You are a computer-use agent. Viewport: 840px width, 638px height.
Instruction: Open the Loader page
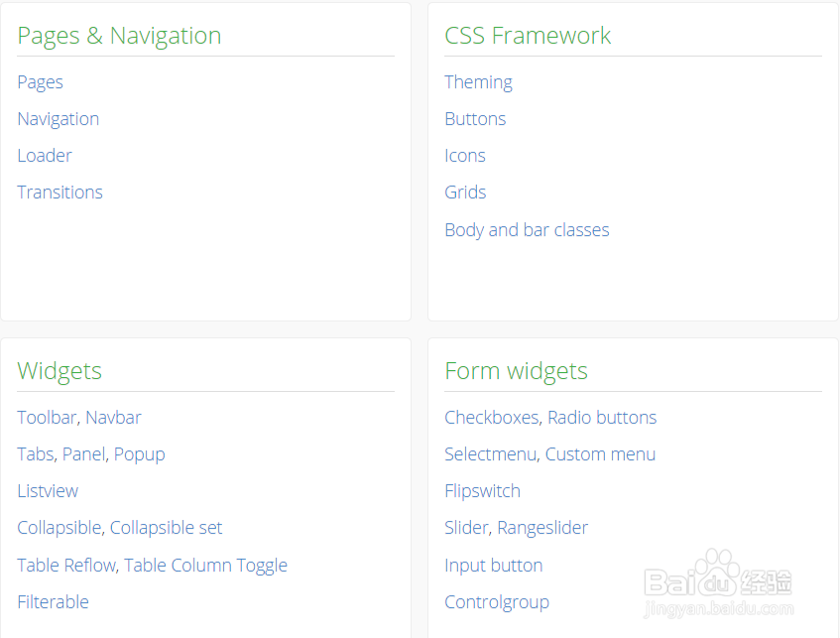(44, 155)
